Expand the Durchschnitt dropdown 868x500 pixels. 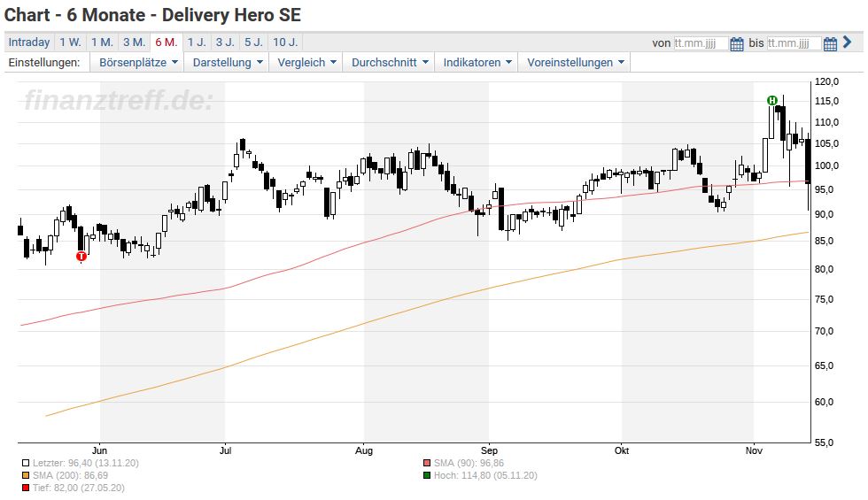389,63
